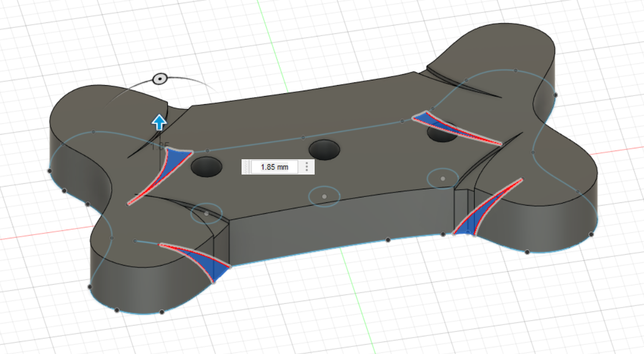Click the grip handle left of 1.85 mm field

246,167
